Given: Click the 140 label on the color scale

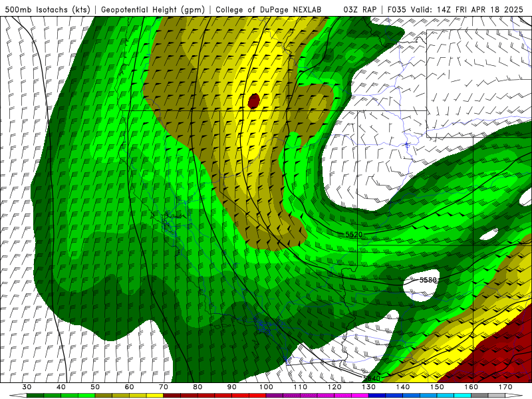Looking at the screenshot, I should point(403,387).
